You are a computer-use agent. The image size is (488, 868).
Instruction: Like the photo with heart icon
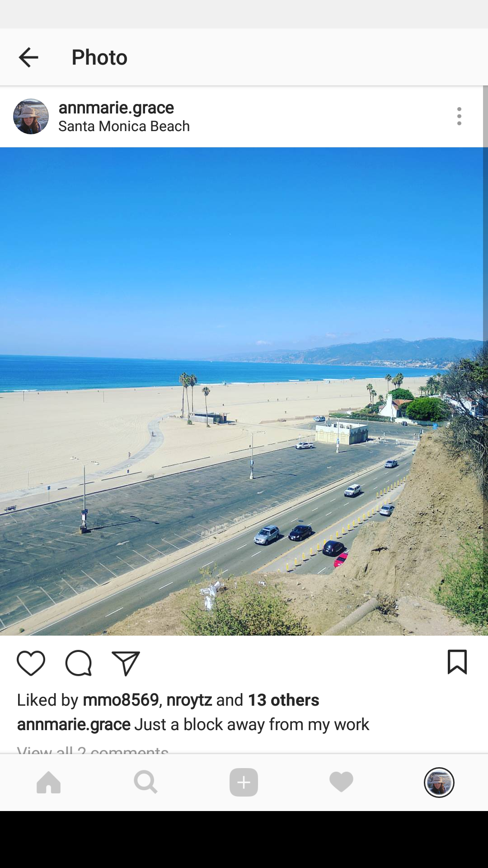click(31, 663)
